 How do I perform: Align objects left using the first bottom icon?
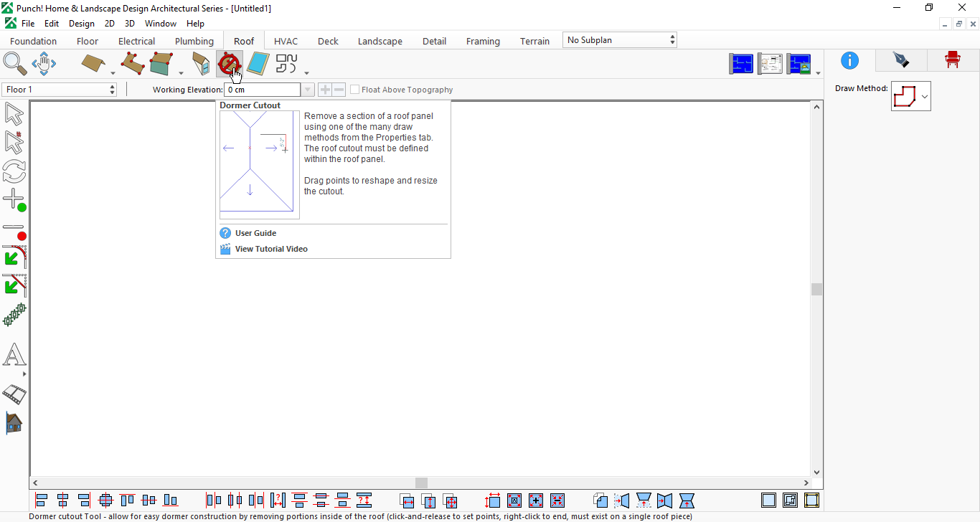coord(42,500)
